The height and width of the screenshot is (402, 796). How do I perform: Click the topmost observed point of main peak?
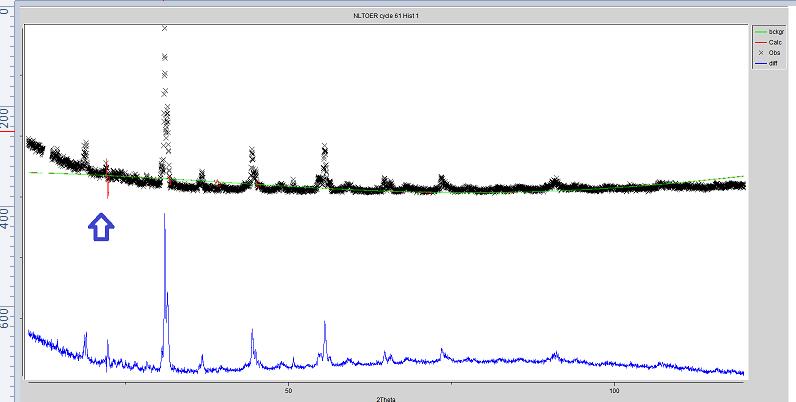click(164, 28)
